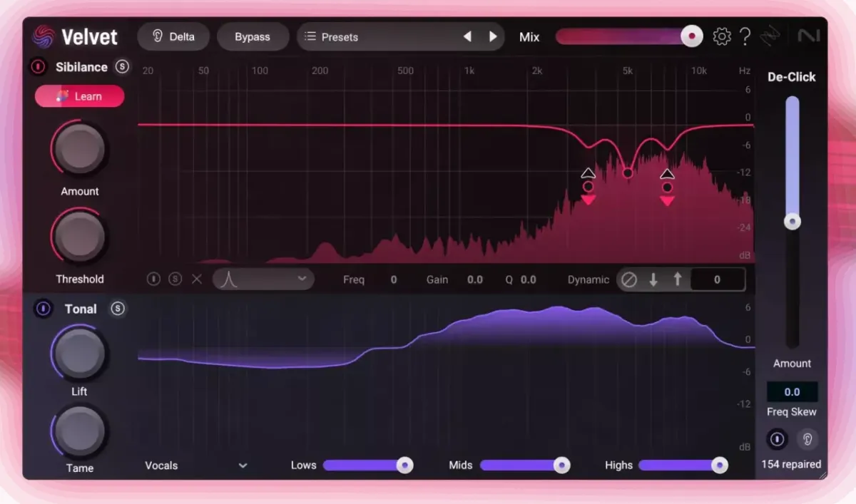Open the settings gear

722,36
